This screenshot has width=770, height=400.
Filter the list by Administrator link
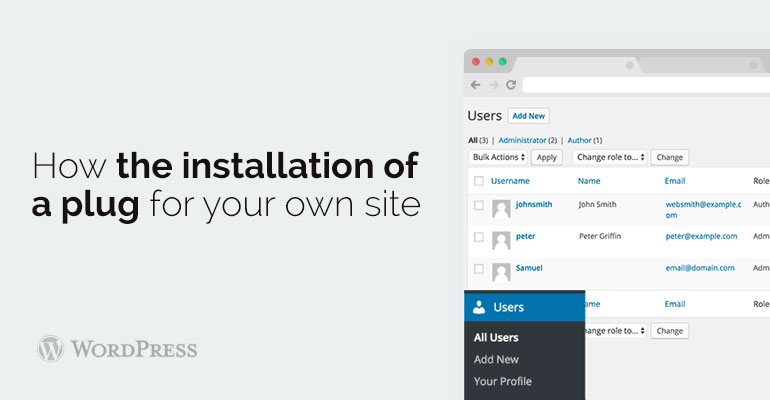(x=521, y=140)
